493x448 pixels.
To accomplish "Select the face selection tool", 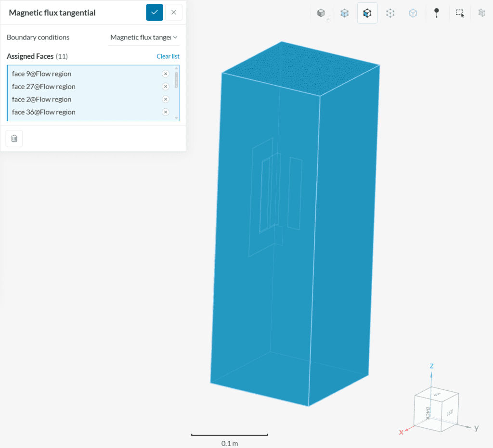I will coord(367,13).
